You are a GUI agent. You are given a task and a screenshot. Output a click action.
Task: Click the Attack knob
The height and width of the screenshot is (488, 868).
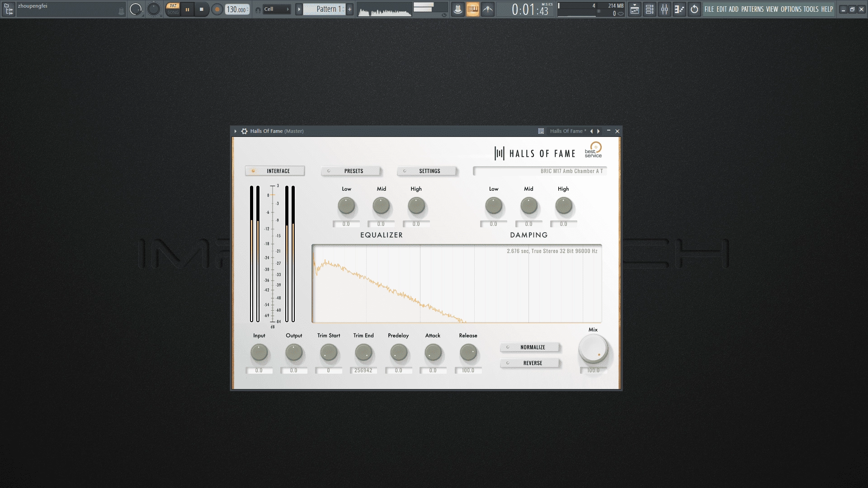tap(433, 352)
